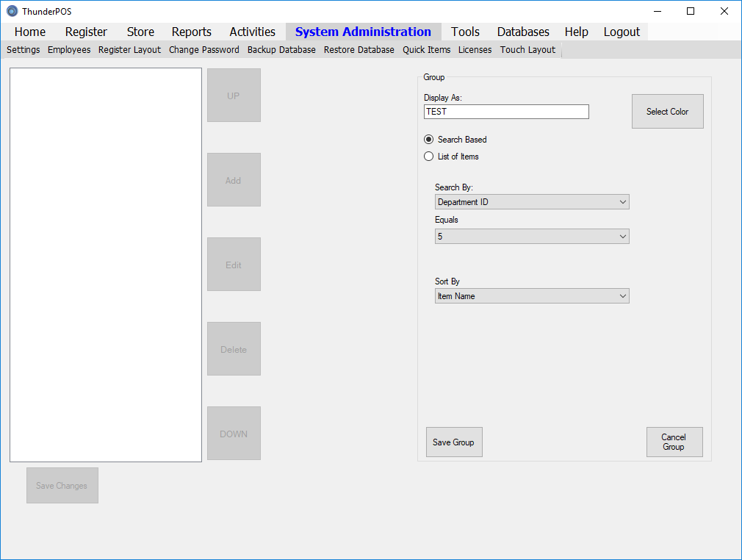Maximize the ThunderPOS window

[691, 11]
